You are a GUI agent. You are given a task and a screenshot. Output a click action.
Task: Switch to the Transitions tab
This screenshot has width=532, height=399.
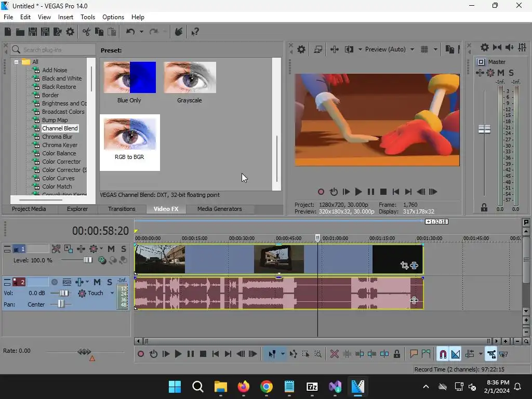(x=122, y=209)
